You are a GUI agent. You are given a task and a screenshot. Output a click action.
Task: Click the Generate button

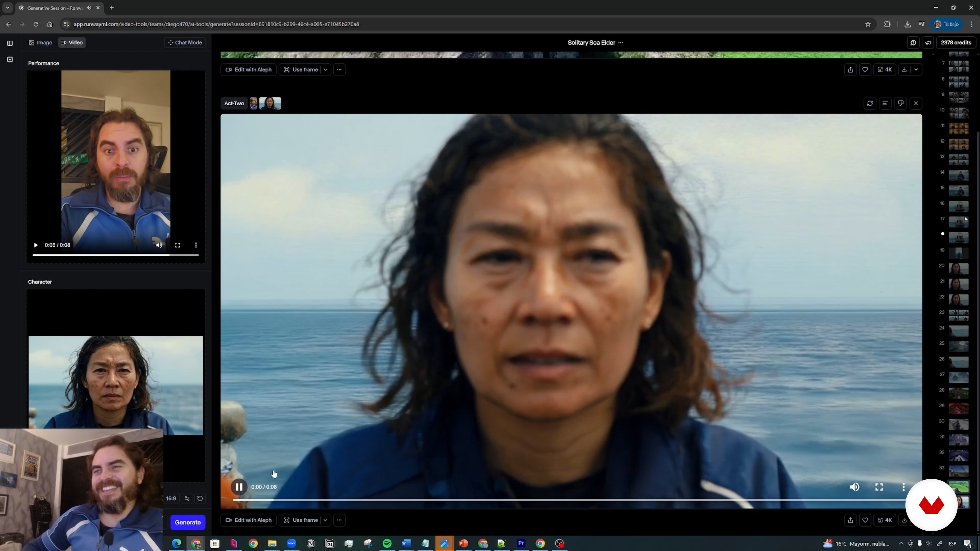coord(188,522)
